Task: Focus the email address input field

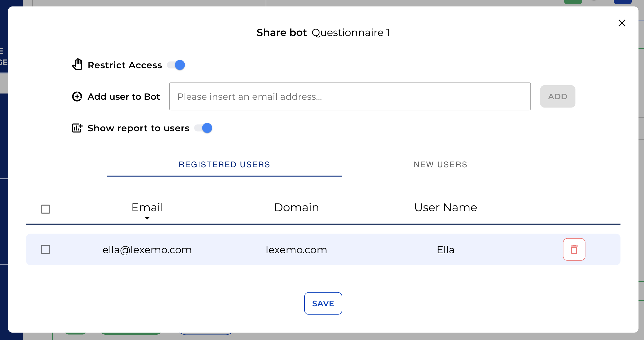Action: point(350,96)
